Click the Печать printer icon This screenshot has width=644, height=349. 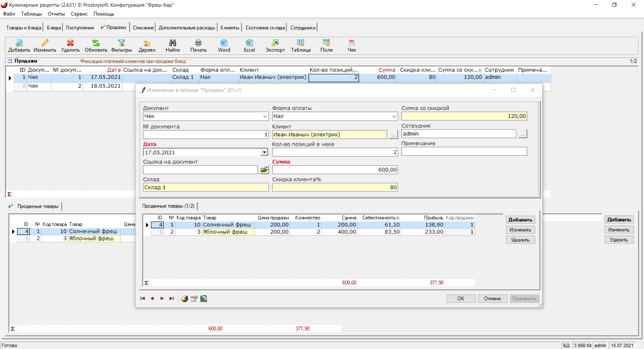click(198, 46)
